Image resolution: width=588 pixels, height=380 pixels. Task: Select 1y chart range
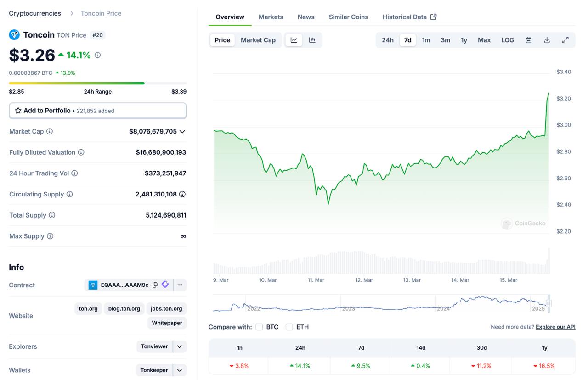(464, 40)
